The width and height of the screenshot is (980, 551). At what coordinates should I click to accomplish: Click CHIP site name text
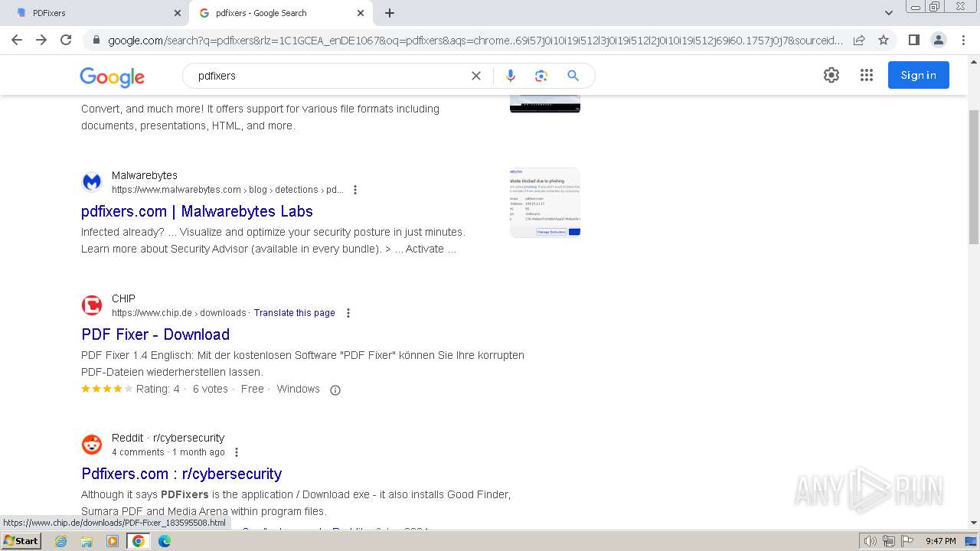(x=123, y=298)
